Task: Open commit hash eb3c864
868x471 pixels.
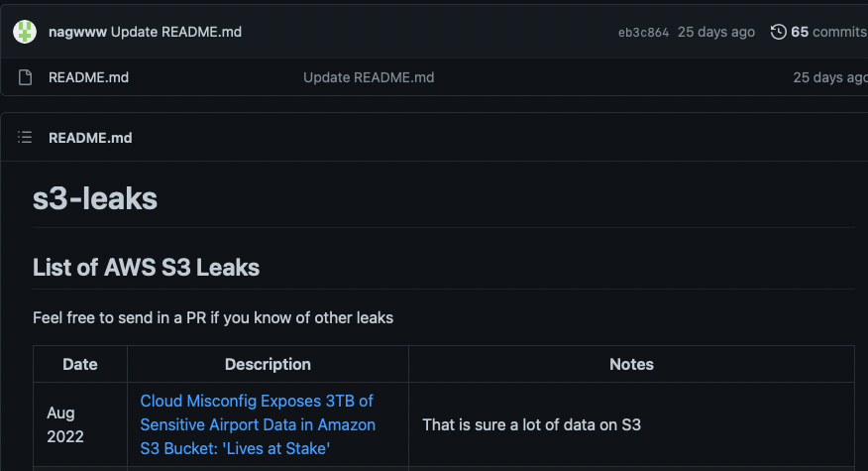Action: (643, 32)
